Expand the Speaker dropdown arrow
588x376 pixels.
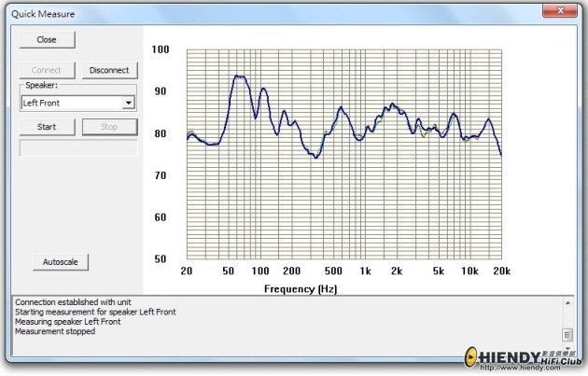129,103
